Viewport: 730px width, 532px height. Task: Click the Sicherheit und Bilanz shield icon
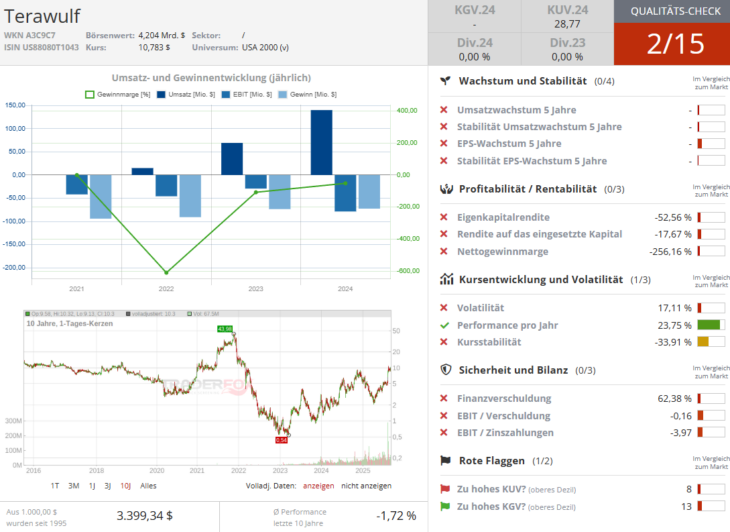click(x=446, y=370)
